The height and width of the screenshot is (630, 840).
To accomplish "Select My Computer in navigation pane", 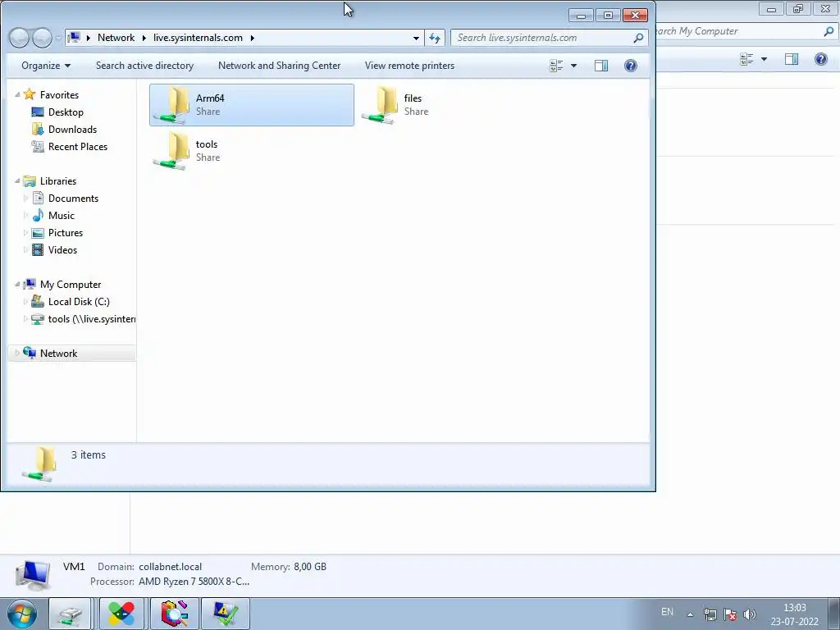I will coord(71,285).
